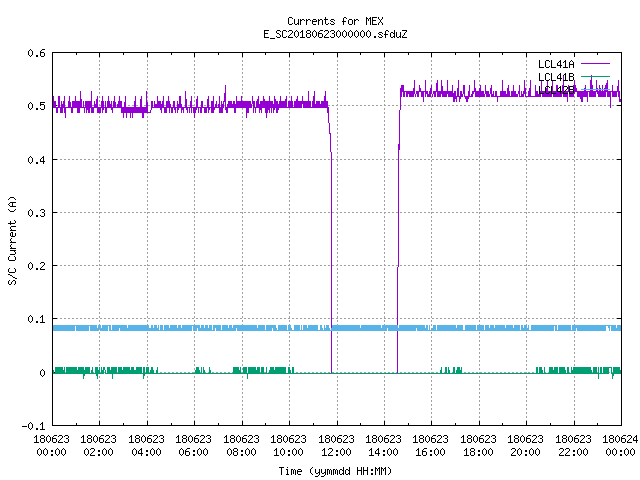
Task: Click the y-axis tick value 0.5
Action: (x=36, y=106)
